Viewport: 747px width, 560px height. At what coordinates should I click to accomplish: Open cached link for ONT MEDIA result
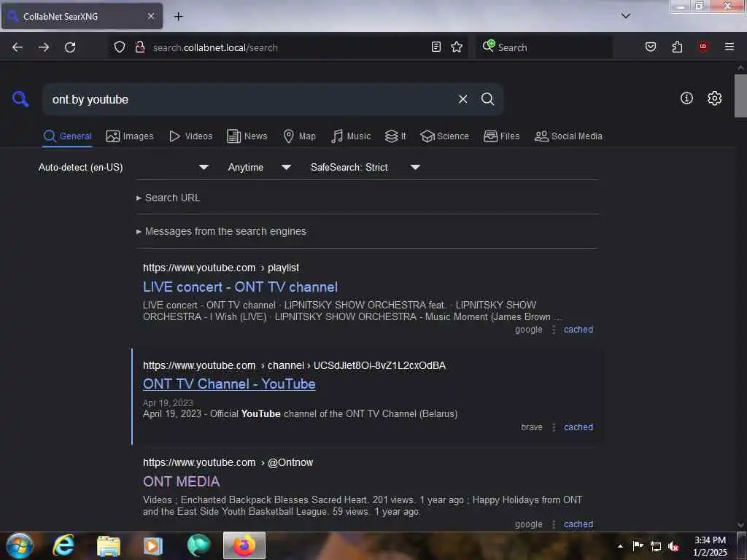(x=578, y=524)
